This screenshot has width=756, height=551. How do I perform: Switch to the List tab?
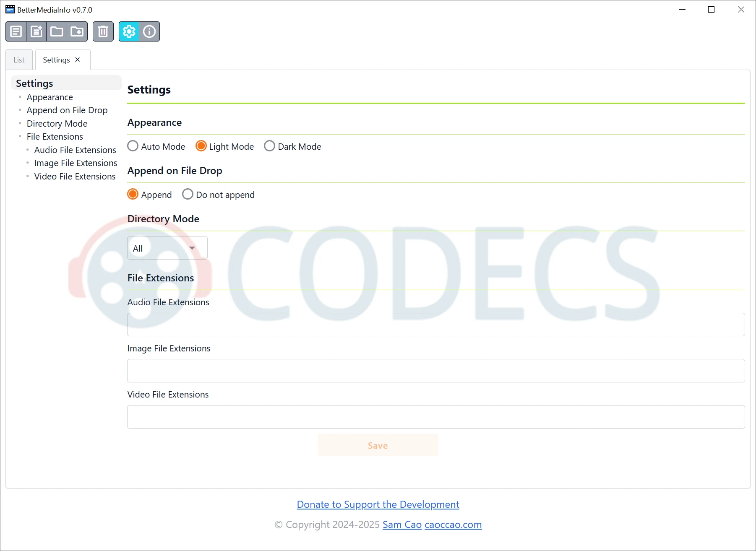(19, 60)
